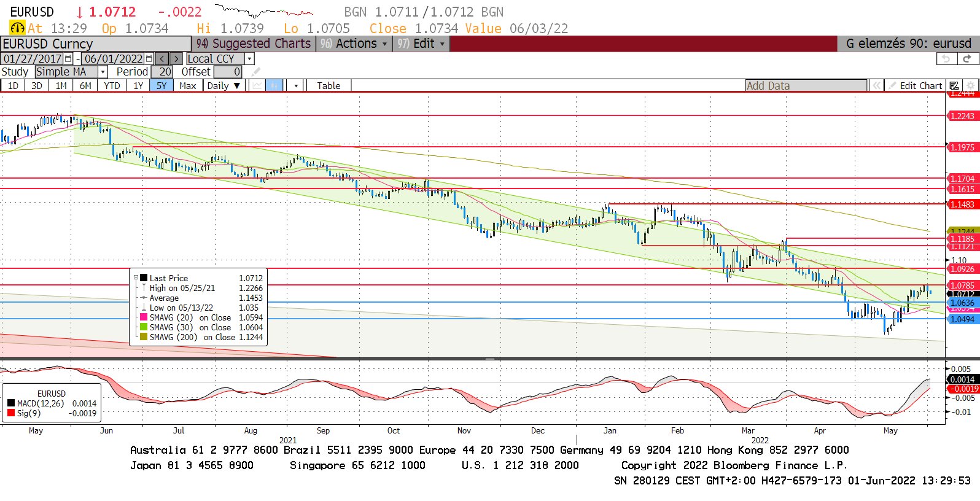This screenshot has height=501, width=980.
Task: Click the blue 1.0636 level label
Action: [962, 303]
